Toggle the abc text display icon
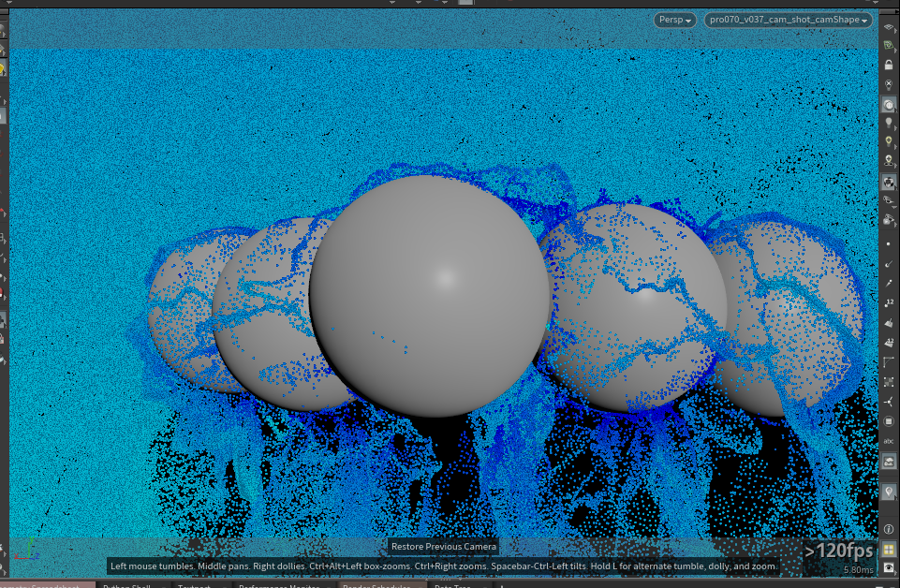Image resolution: width=900 pixels, height=588 pixels. [x=889, y=441]
